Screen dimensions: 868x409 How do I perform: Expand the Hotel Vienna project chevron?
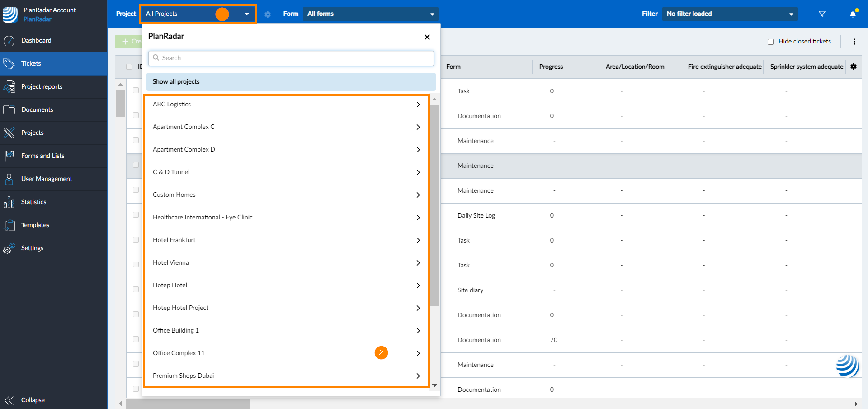(x=418, y=263)
